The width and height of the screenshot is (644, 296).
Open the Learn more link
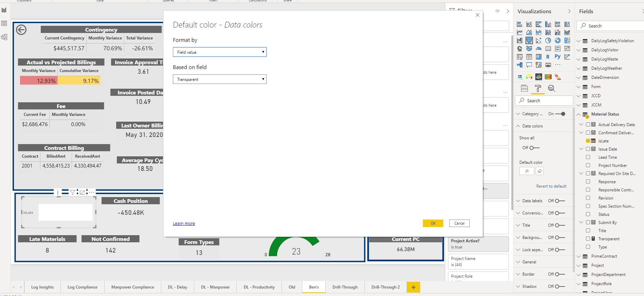[x=184, y=223]
